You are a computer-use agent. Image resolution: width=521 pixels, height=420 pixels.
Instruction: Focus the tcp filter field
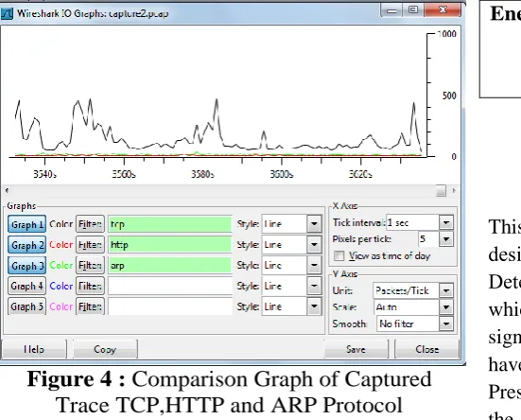point(170,224)
